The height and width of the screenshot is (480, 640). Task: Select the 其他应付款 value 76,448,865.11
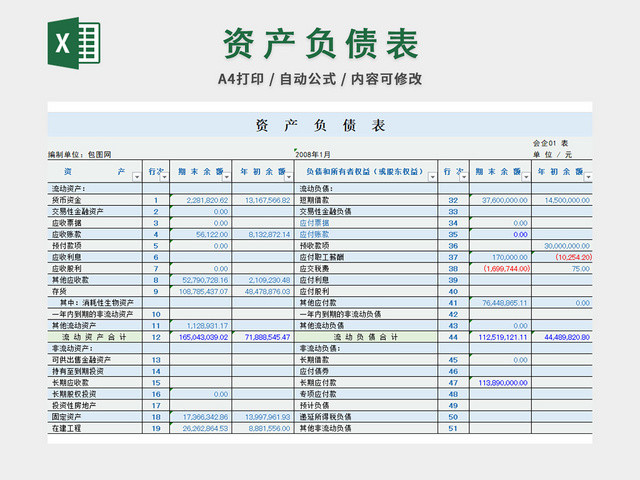coord(505,303)
